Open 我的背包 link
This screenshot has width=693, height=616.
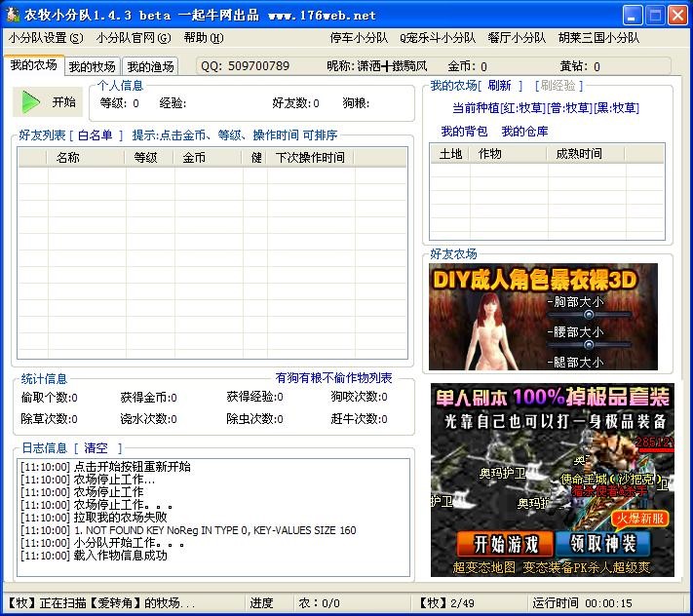(x=464, y=132)
